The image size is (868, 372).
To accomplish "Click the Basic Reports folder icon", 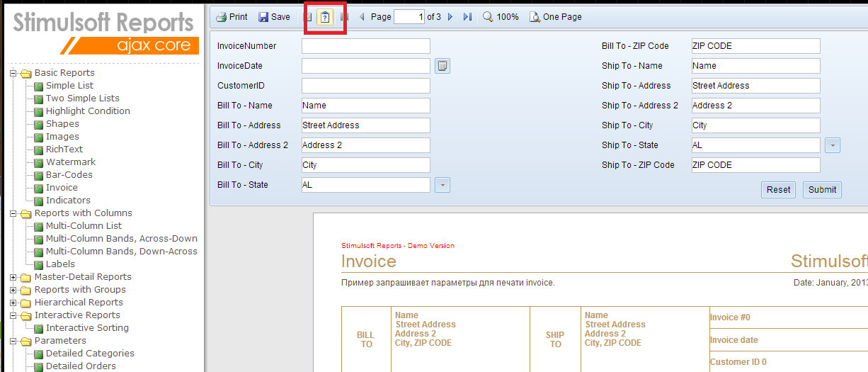I will coord(26,73).
